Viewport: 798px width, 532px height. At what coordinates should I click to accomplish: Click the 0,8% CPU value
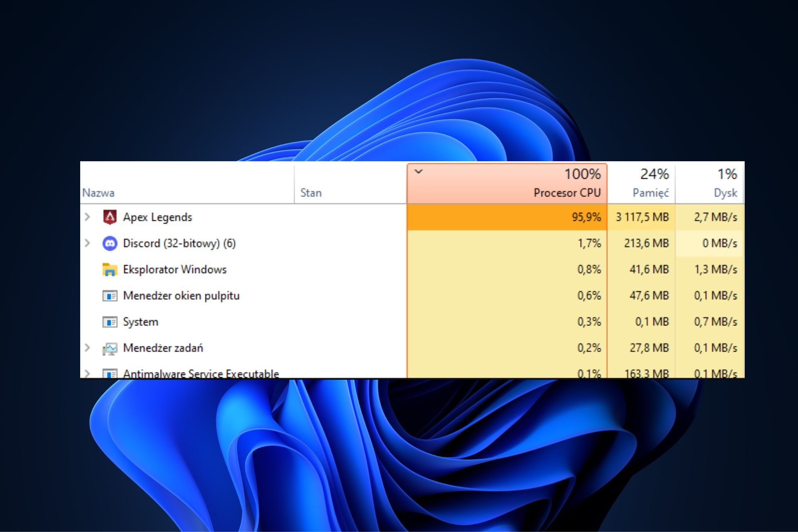click(589, 269)
